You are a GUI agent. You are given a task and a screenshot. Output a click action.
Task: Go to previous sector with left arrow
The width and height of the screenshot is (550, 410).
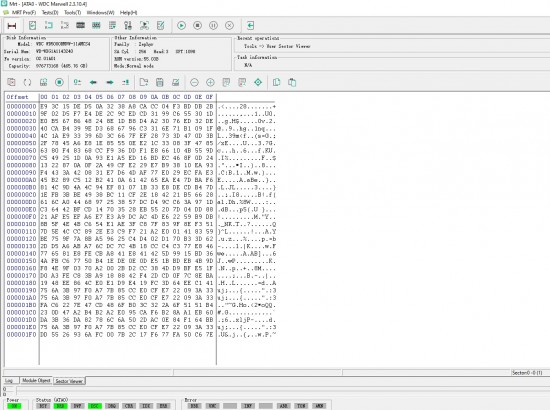[93, 82]
